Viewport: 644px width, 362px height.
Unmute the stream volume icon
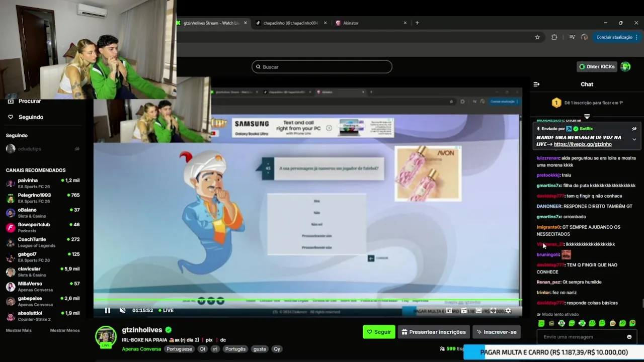point(122,310)
